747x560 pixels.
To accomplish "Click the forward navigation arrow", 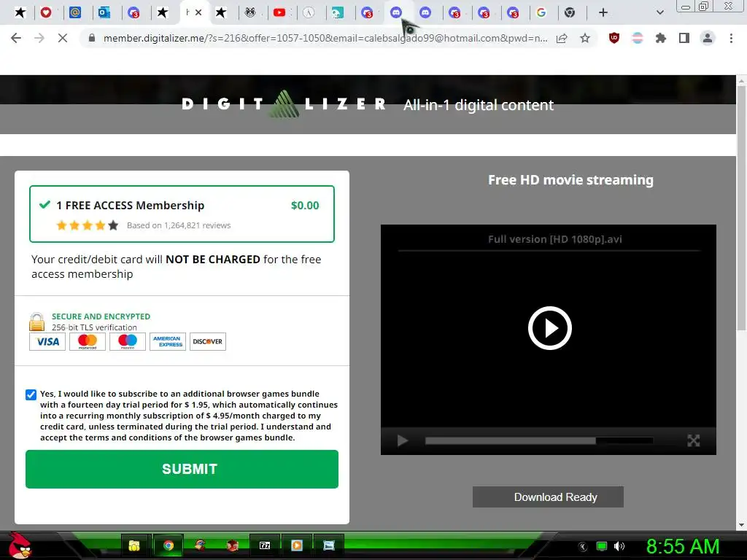I will tap(39, 38).
